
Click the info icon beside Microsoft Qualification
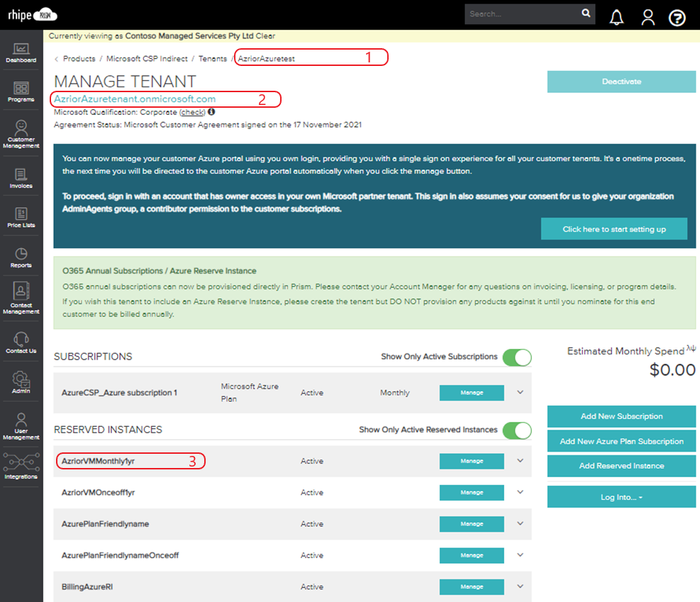tap(211, 112)
